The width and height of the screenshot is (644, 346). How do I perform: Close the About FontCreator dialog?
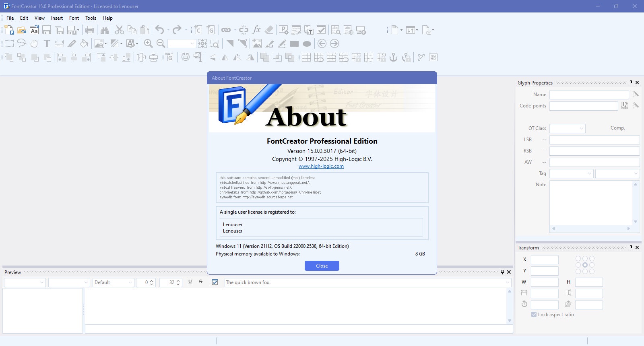[x=322, y=266]
